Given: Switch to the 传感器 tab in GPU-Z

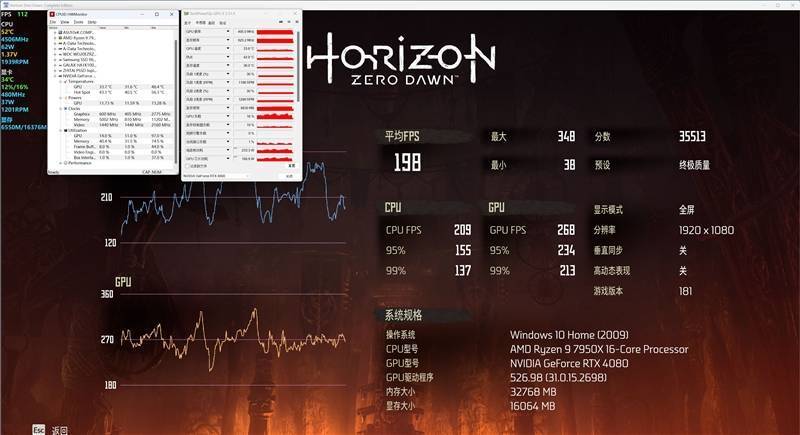Looking at the screenshot, I should tap(201, 23).
